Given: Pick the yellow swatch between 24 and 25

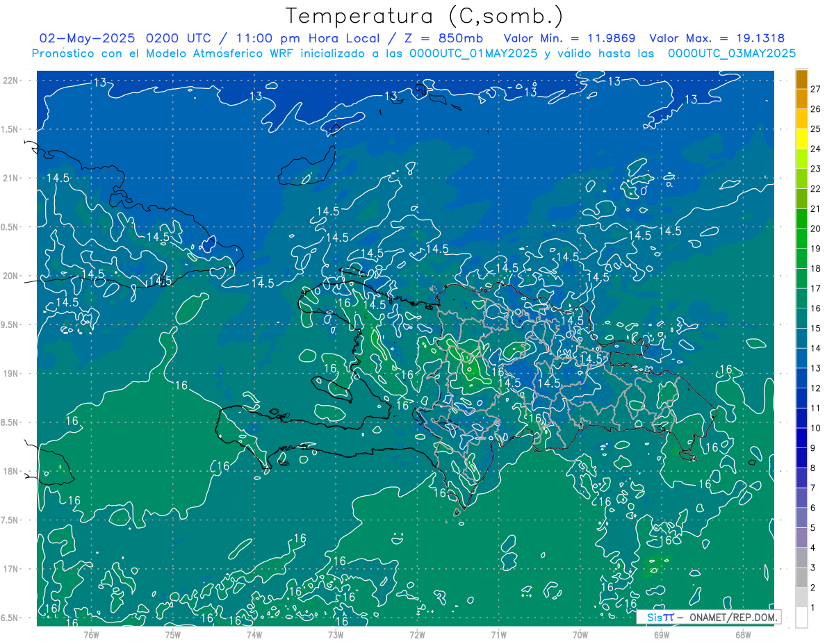Looking at the screenshot, I should [801, 139].
